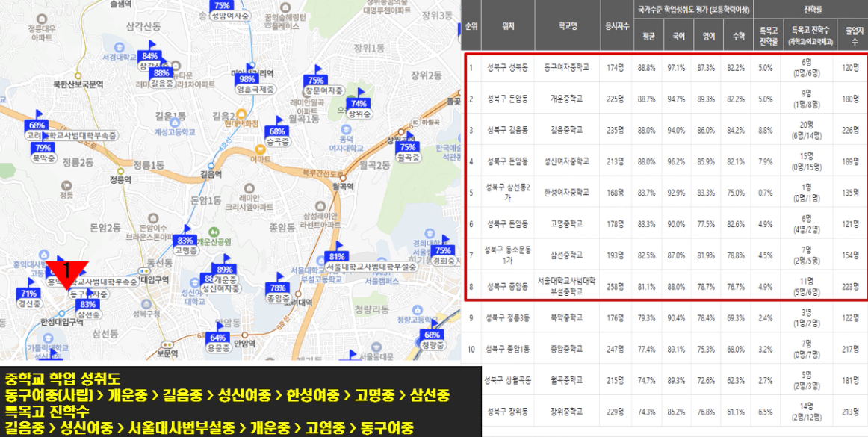
Task: Click the 순위 column header
Action: [471, 25]
